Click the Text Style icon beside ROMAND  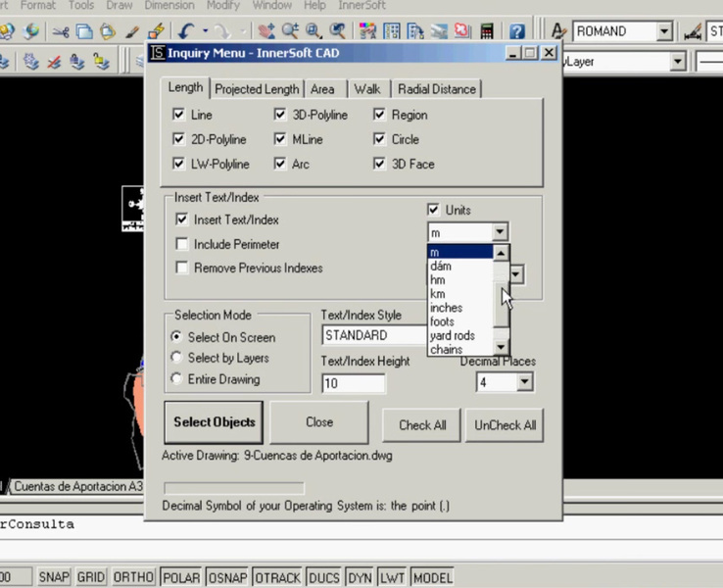558,31
